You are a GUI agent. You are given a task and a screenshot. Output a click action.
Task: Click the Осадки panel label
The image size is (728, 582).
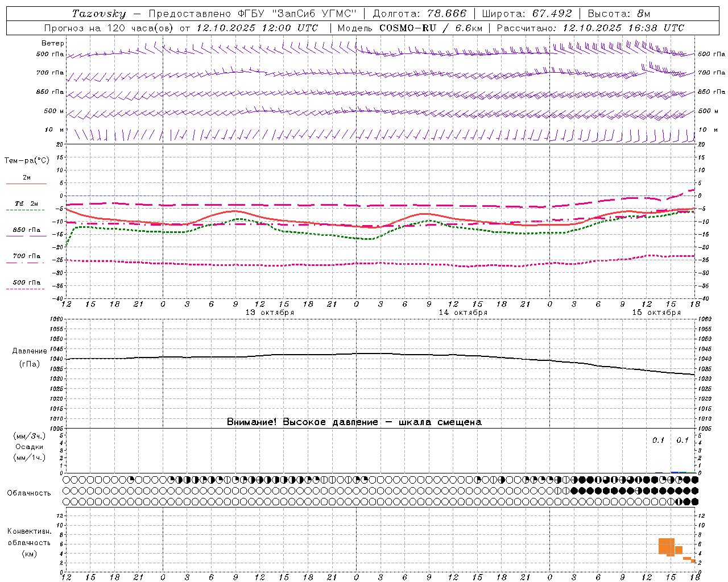(30, 447)
